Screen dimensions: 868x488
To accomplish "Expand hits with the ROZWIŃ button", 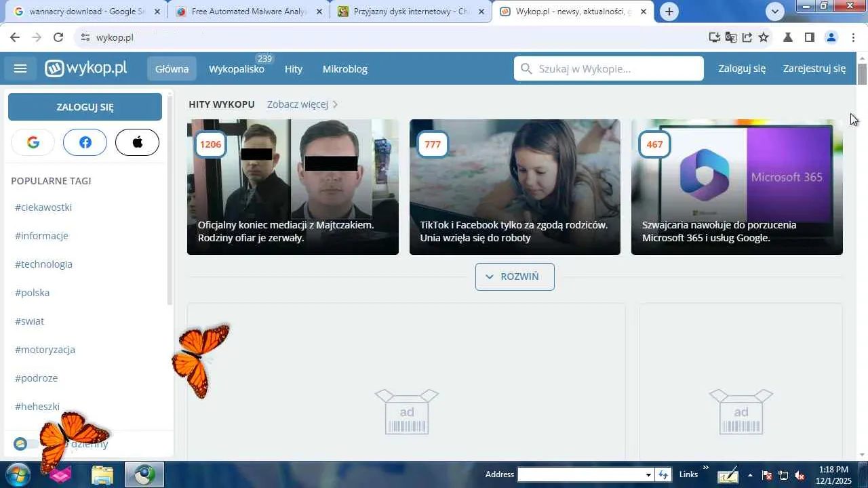I will (515, 277).
